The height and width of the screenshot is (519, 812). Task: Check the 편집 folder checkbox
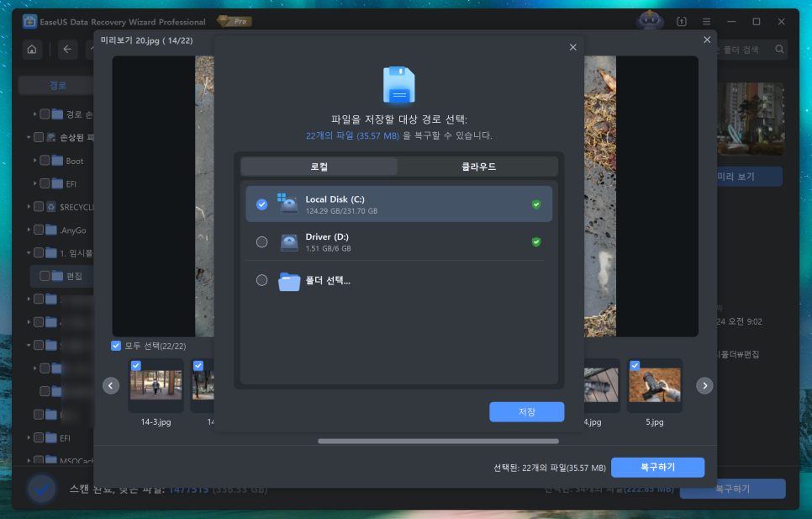45,276
